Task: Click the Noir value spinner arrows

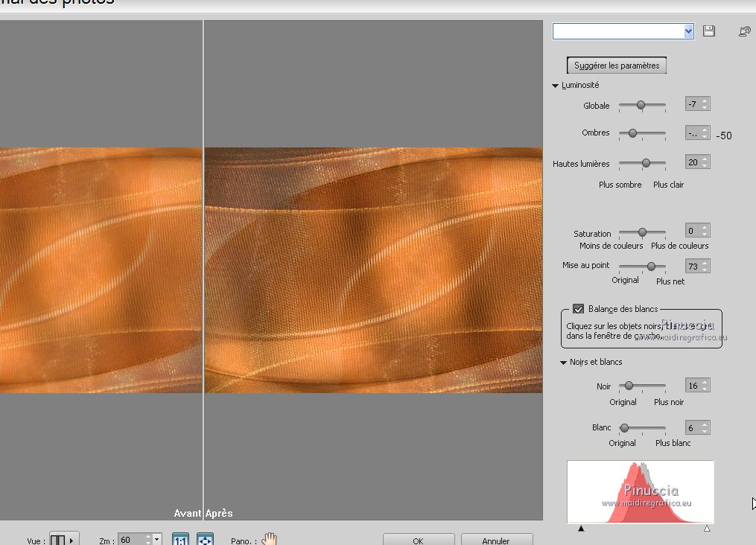Action: tap(705, 386)
